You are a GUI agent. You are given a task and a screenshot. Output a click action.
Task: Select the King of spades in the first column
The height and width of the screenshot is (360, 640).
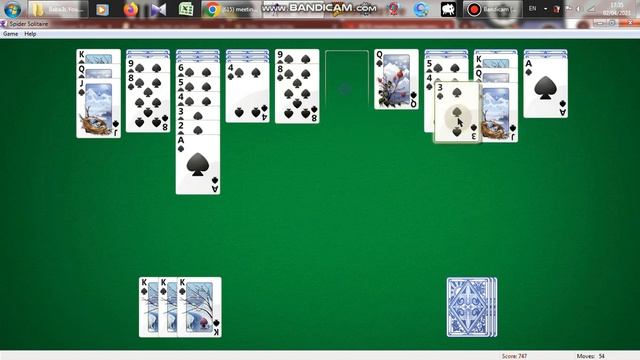[98, 56]
